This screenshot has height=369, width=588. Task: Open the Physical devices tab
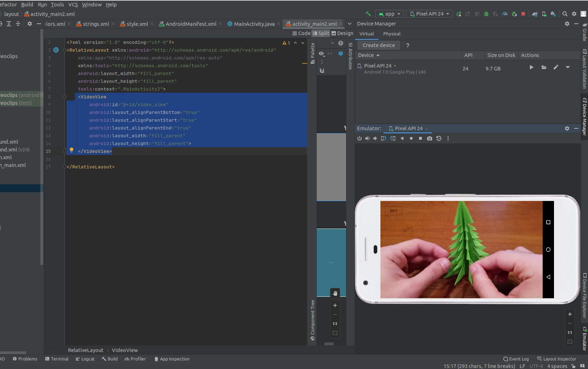(392, 34)
